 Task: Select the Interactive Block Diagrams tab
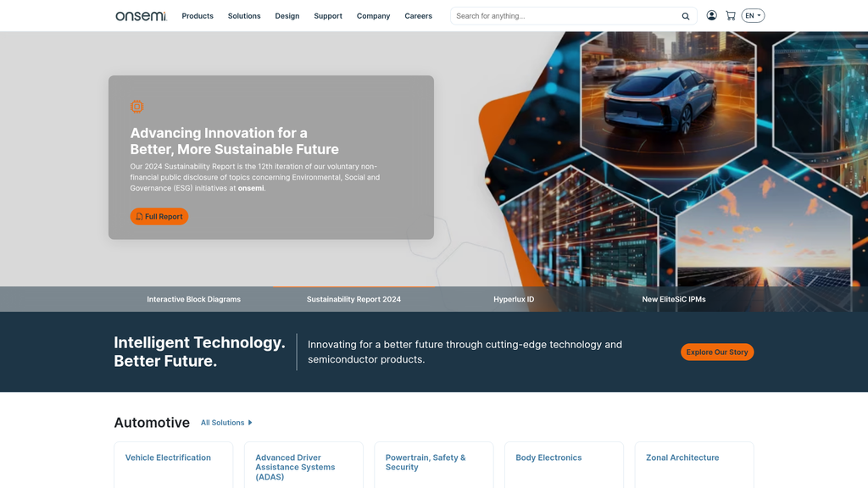(x=194, y=299)
